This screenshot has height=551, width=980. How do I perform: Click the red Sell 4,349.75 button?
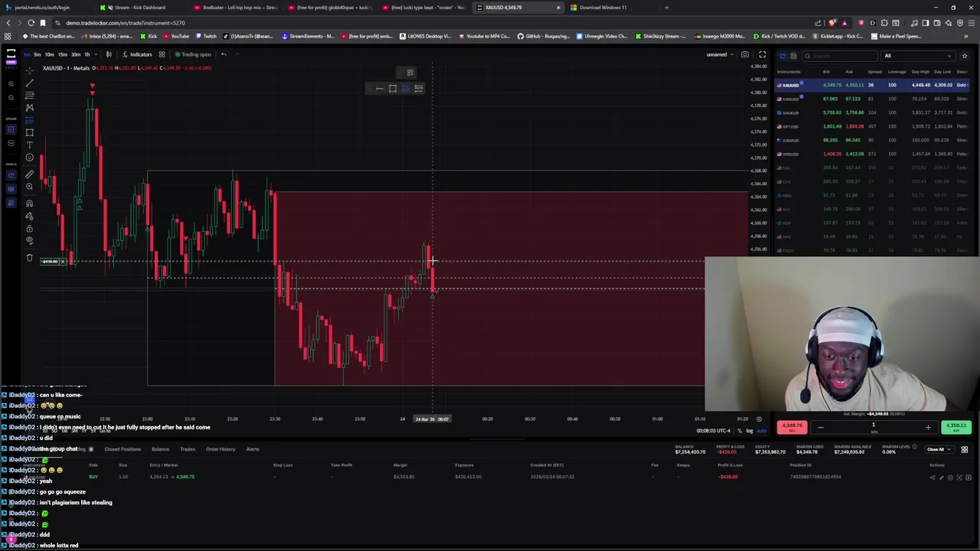792,427
